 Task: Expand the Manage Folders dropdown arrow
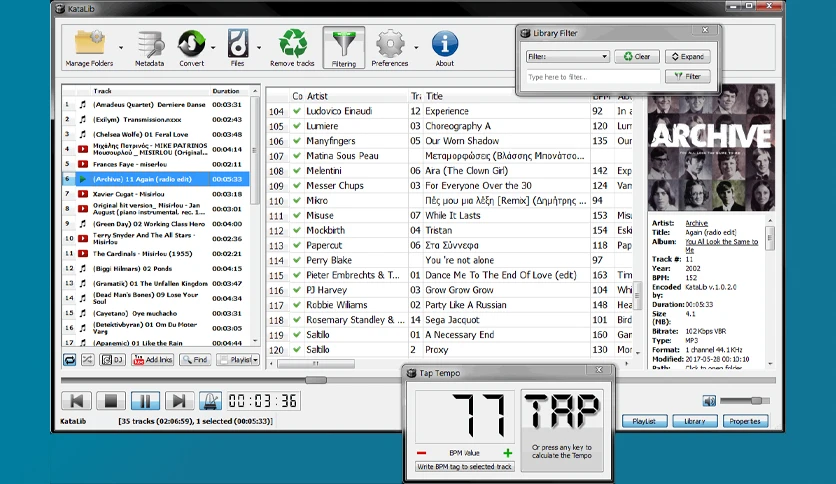click(x=121, y=48)
